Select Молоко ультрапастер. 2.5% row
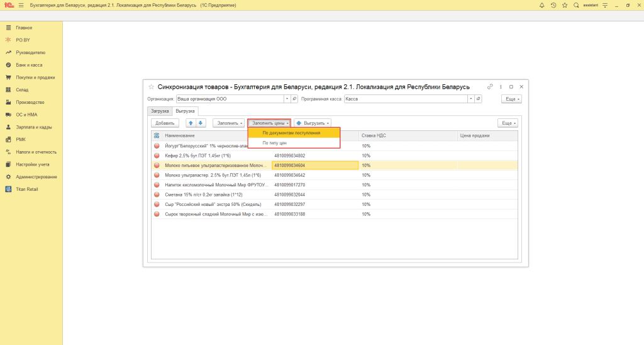The height and width of the screenshot is (345, 644). [335, 175]
